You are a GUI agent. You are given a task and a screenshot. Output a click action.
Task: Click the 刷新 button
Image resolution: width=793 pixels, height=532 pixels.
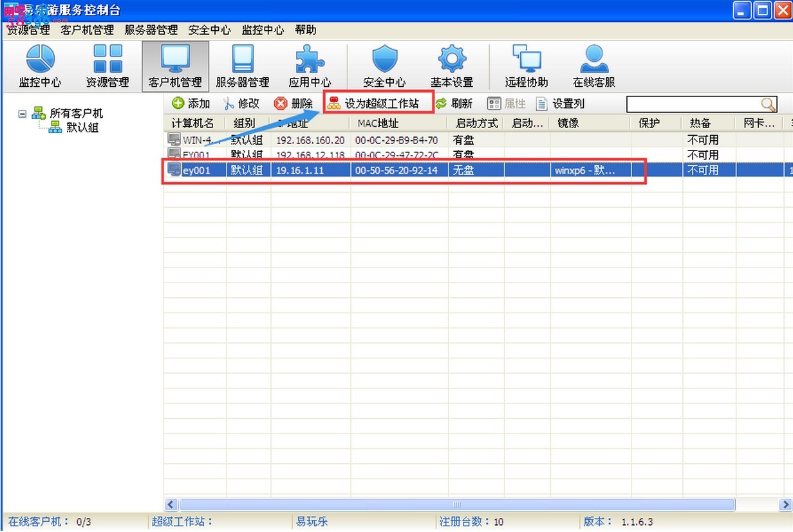[454, 104]
